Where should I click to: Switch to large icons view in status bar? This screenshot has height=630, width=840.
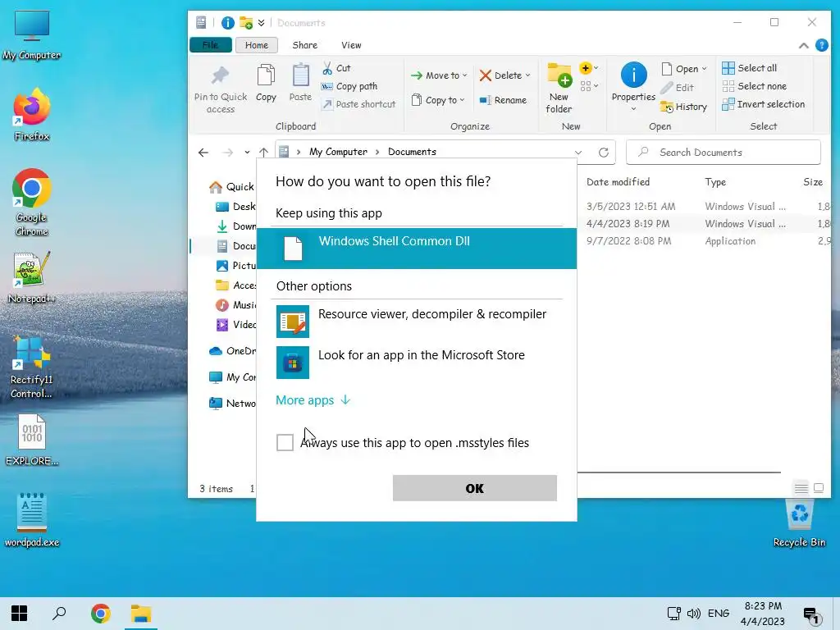(x=819, y=487)
